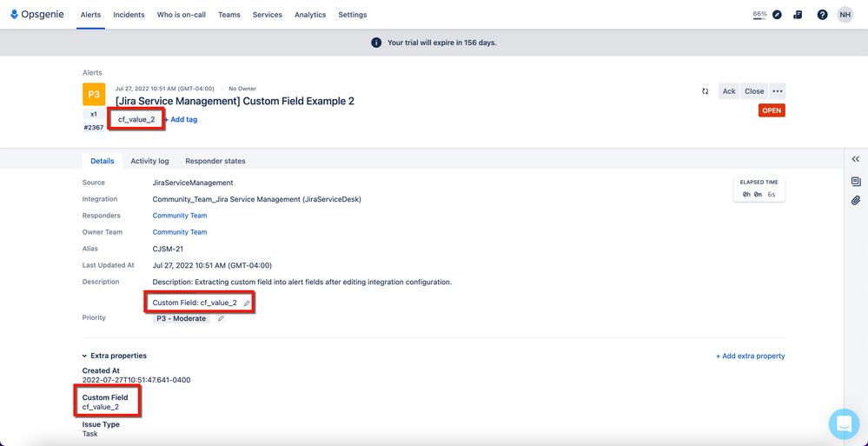Edit the description with the pencil icon
Viewport: 868px width, 446px height.
247,303
